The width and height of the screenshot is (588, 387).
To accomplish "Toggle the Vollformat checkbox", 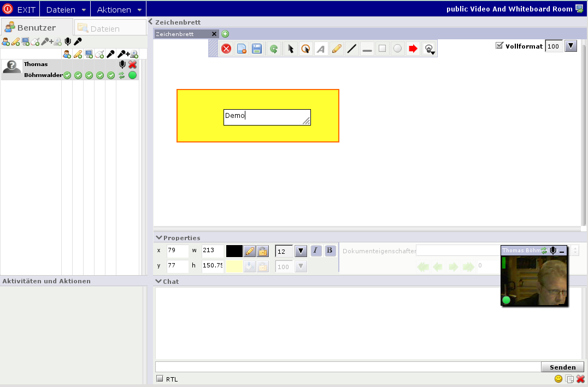I will (499, 46).
